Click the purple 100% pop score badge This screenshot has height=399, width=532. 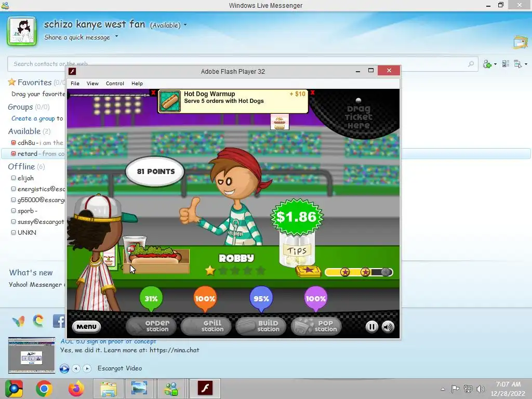(x=315, y=299)
